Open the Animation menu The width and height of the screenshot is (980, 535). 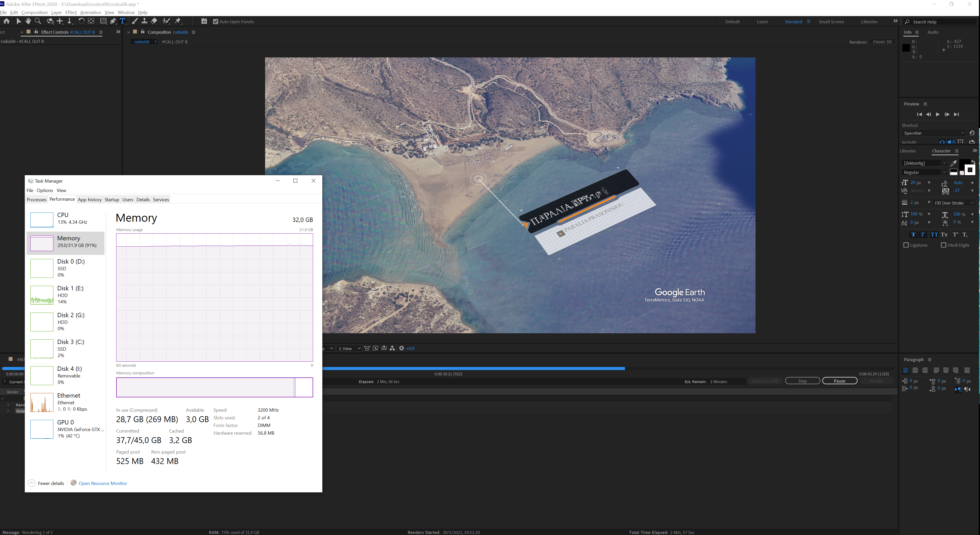(90, 13)
